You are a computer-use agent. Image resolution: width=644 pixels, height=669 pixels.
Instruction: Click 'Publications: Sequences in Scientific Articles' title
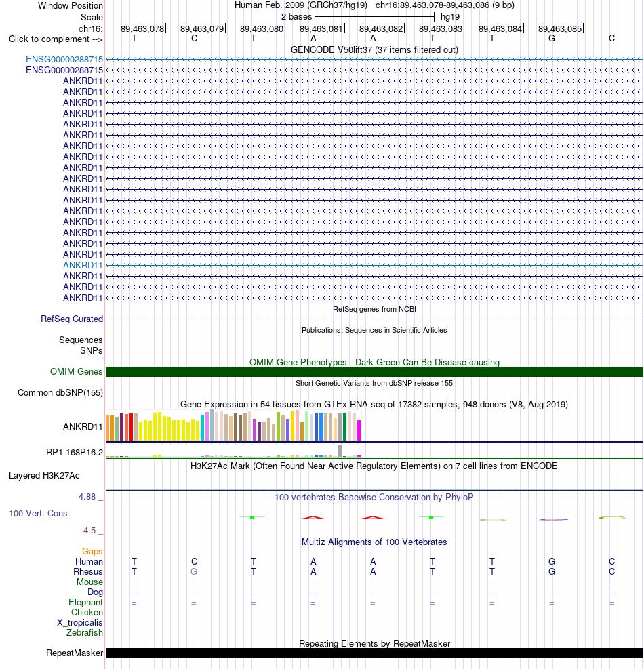pyautogui.click(x=374, y=330)
